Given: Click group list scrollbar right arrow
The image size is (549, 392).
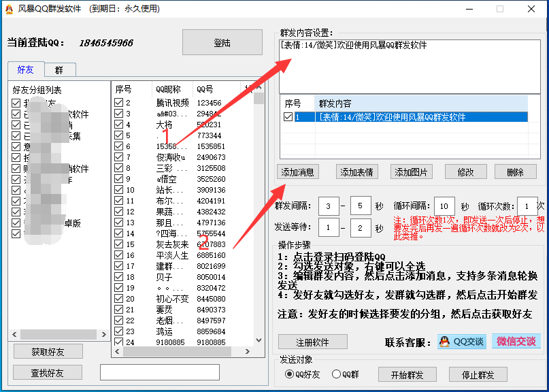Looking at the screenshot, I should (x=103, y=334).
